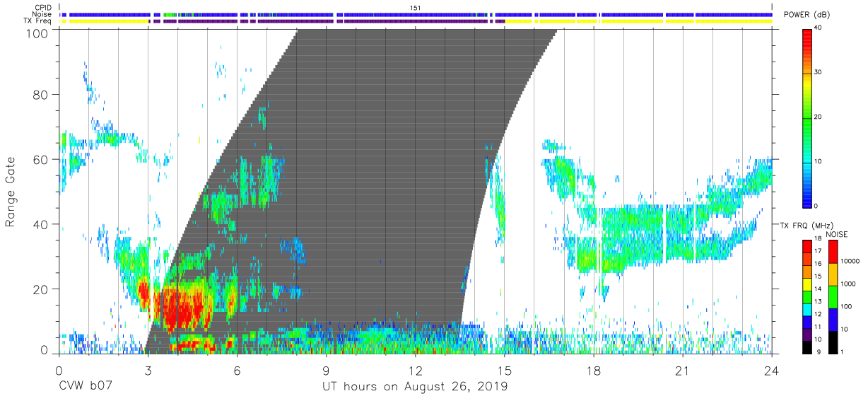Click the x-axis tick label '24'
The height and width of the screenshot is (401, 868).
pos(772,371)
